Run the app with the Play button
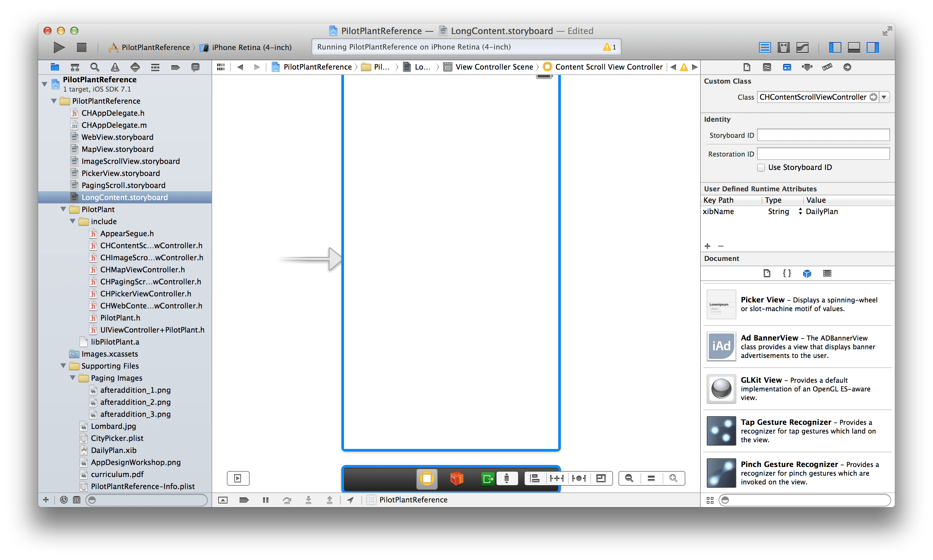Image resolution: width=933 pixels, height=560 pixels. pyautogui.click(x=59, y=47)
